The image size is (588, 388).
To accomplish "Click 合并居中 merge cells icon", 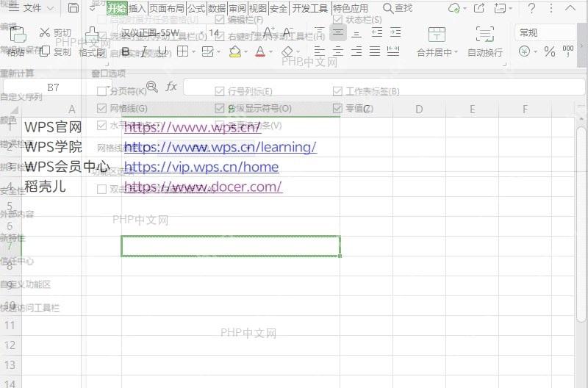I will (x=437, y=35).
